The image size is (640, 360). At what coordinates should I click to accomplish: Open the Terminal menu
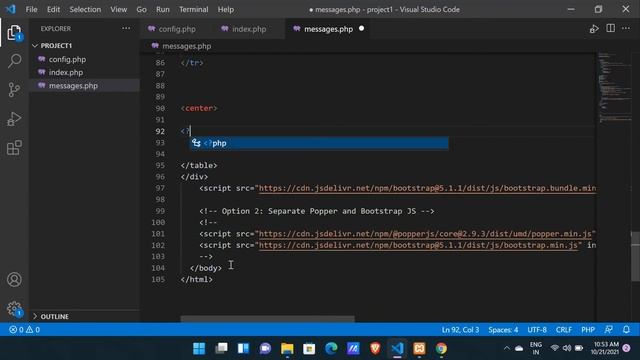click(x=193, y=9)
